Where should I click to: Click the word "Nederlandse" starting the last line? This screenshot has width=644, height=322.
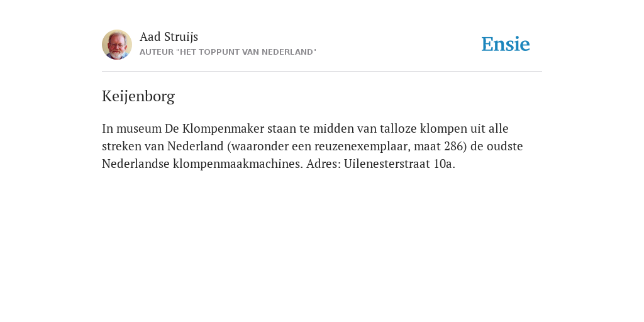pos(136,164)
